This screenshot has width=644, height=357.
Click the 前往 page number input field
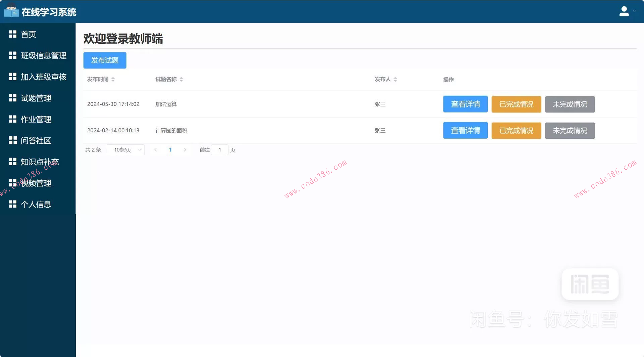pos(220,150)
